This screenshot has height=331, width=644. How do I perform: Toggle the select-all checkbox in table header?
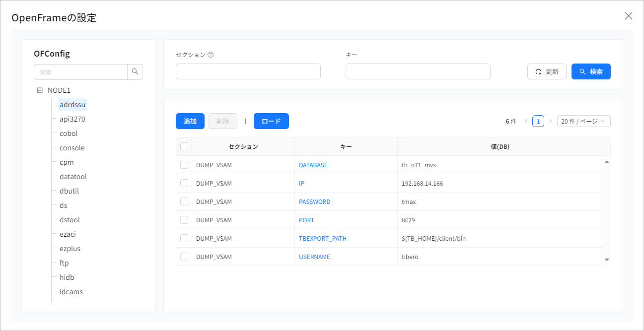tap(184, 146)
